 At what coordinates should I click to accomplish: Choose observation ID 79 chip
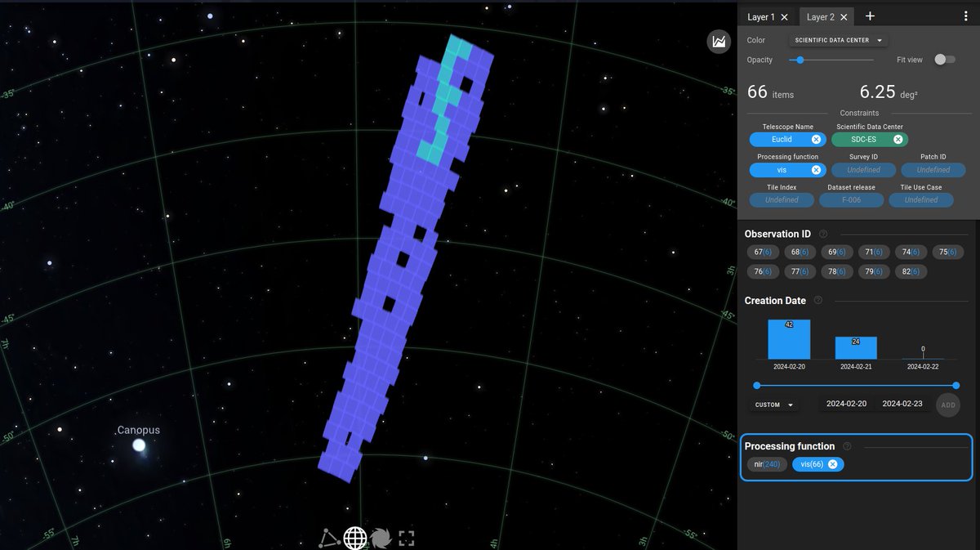[x=875, y=272]
